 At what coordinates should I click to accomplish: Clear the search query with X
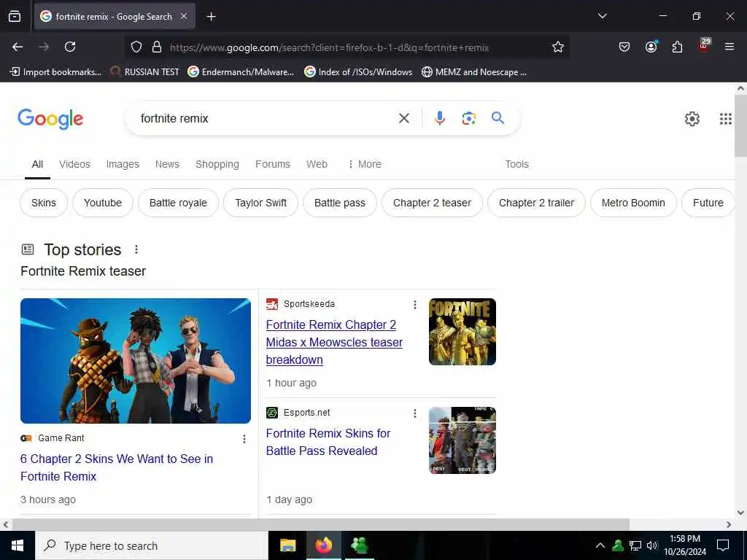tap(404, 118)
